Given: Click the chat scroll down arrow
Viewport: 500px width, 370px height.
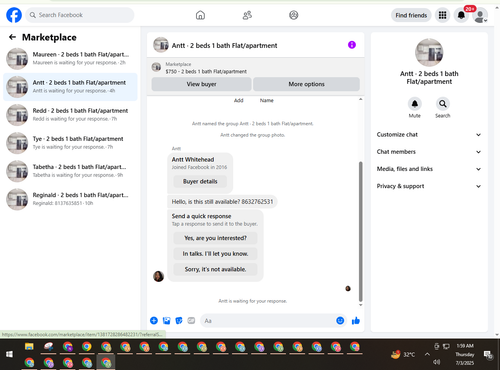Looking at the screenshot, I should pyautogui.click(x=360, y=305).
